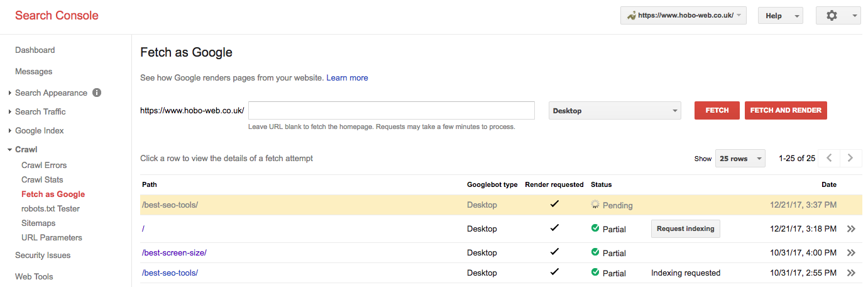Click the Request indexing button
This screenshot has height=287, width=868.
(686, 229)
